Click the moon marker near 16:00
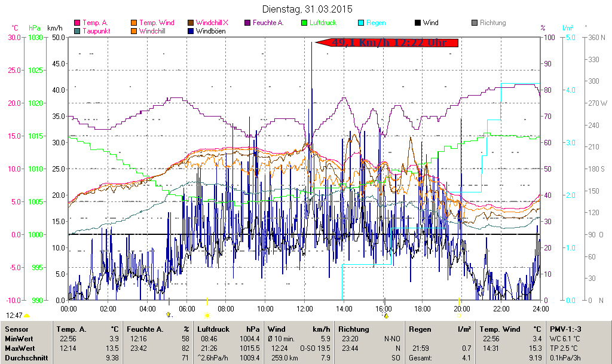The height and width of the screenshot is (364, 612). click(x=386, y=315)
